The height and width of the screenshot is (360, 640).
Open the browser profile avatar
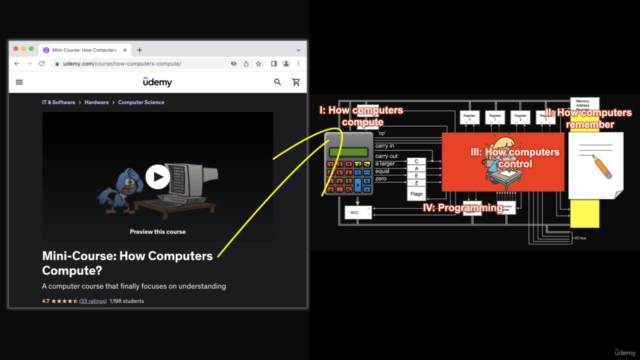pos(287,64)
